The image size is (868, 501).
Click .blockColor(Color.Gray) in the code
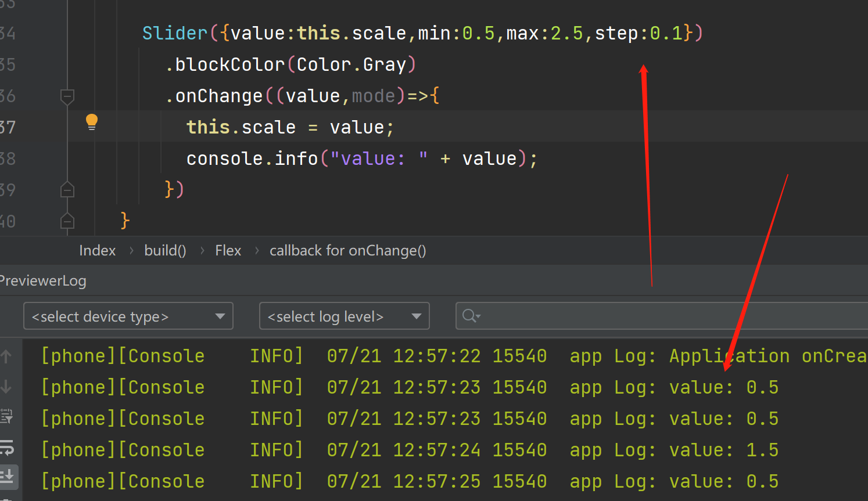click(291, 64)
